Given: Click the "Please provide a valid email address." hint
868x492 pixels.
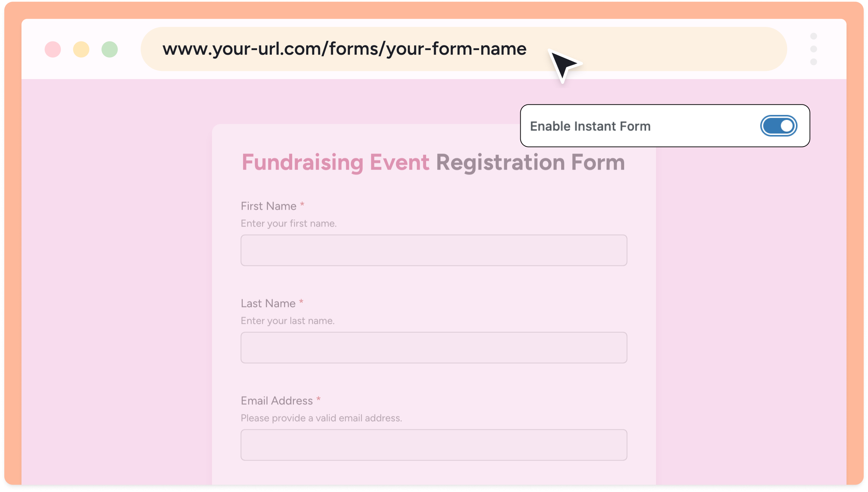Looking at the screenshot, I should pos(321,418).
